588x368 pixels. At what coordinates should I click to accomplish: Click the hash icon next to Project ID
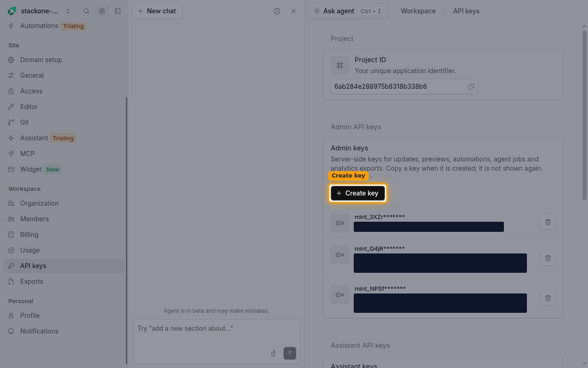pos(340,65)
